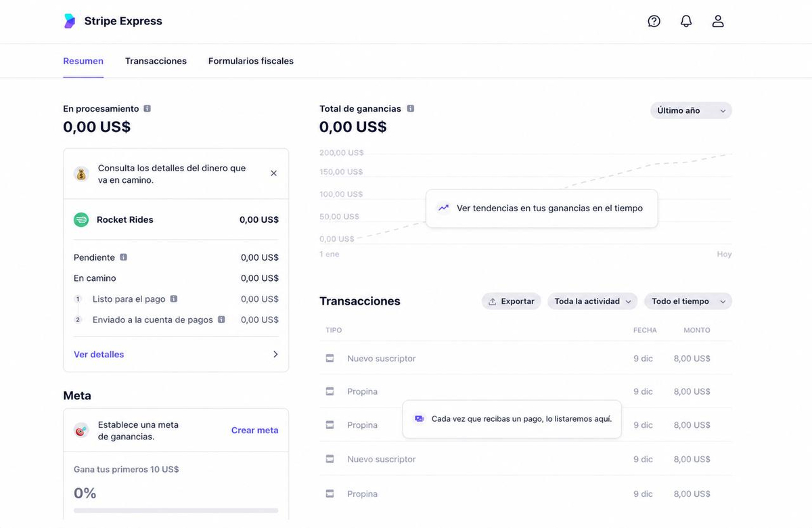The width and height of the screenshot is (812, 528).
Task: Click the Exportar button
Action: point(512,301)
